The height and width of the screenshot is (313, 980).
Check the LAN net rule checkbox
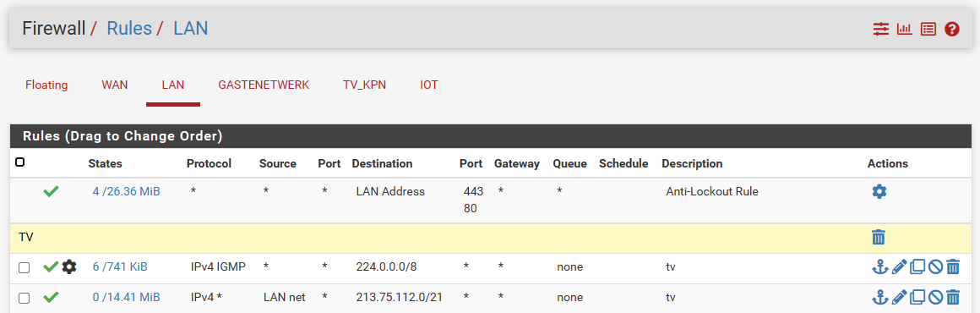(x=24, y=298)
